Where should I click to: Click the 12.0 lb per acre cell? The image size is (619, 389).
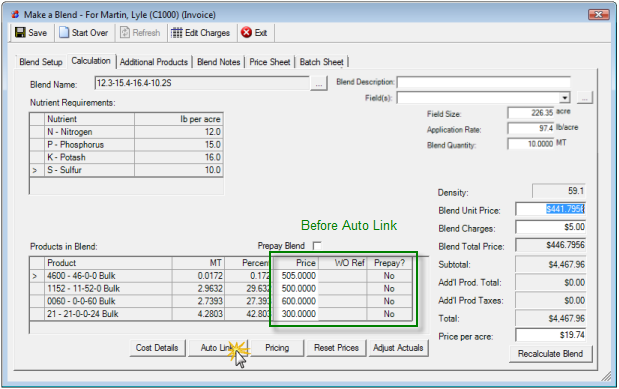tap(179, 132)
